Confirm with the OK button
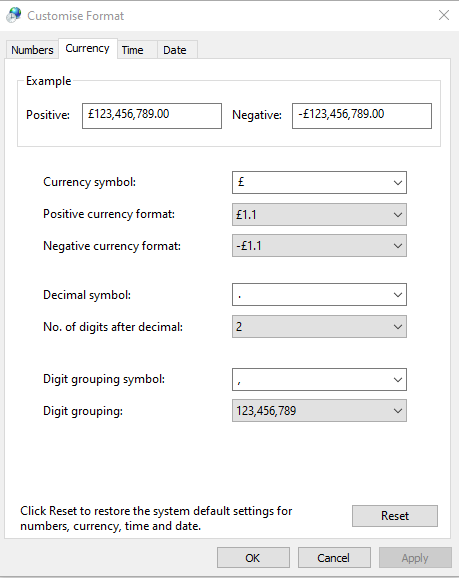Viewport: 459px width, 578px height. pos(253,558)
